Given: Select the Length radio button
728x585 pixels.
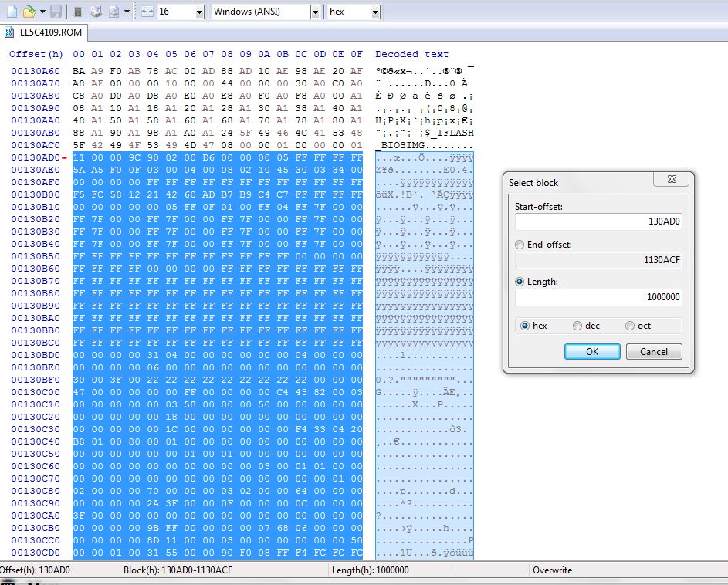Looking at the screenshot, I should coord(520,282).
